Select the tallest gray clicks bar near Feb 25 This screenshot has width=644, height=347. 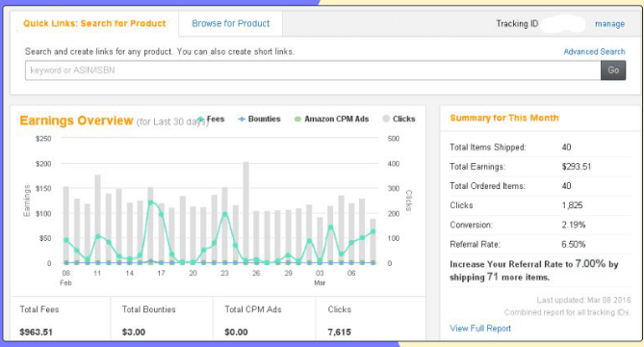[x=245, y=213]
